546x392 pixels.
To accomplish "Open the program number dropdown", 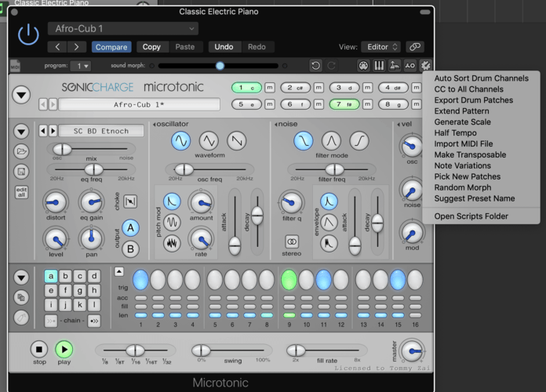I will point(81,66).
